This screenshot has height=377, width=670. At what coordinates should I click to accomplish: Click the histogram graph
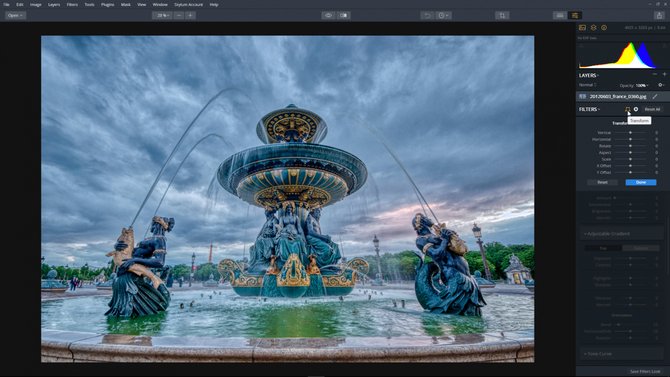[x=622, y=55]
